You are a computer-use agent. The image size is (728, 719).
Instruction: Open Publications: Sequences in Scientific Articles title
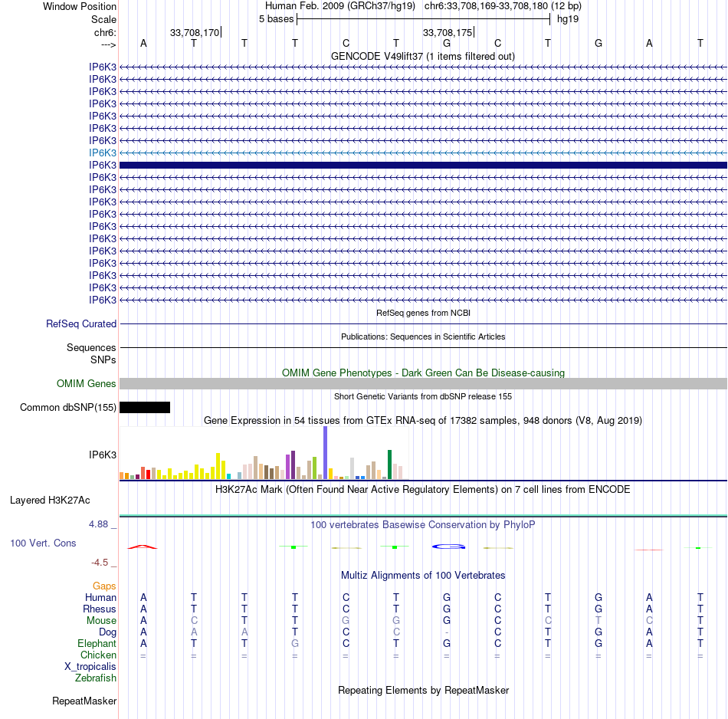point(423,337)
